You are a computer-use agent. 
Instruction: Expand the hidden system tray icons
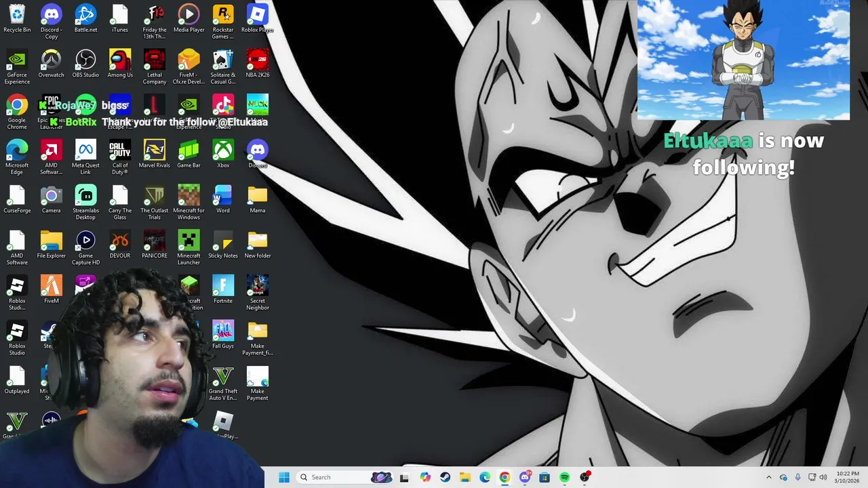coord(768,477)
